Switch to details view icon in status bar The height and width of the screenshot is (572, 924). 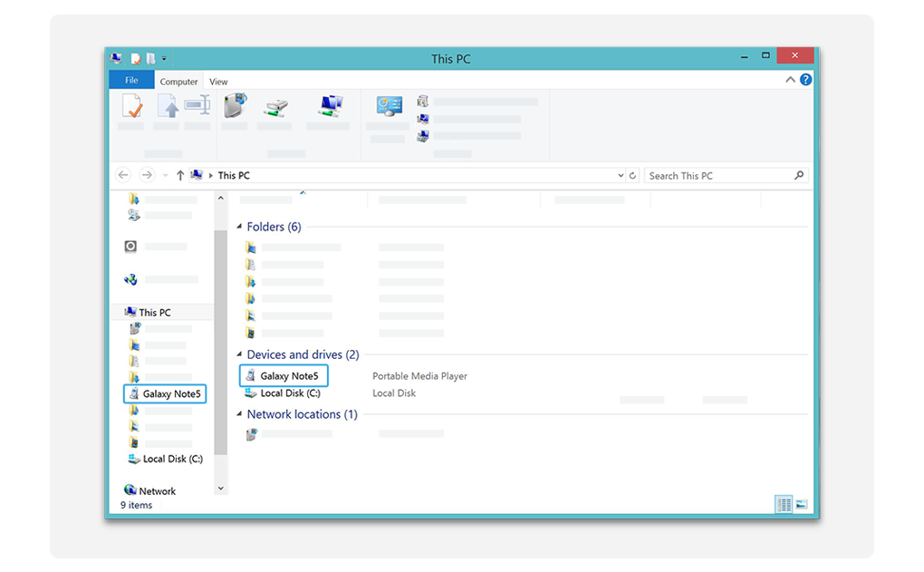(x=784, y=505)
